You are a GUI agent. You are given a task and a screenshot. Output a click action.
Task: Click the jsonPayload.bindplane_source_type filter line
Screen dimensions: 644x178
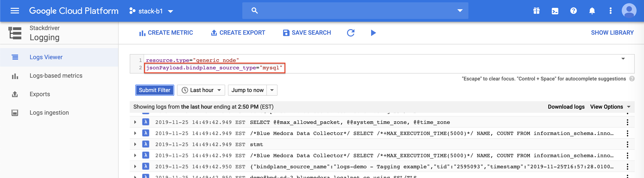click(214, 68)
